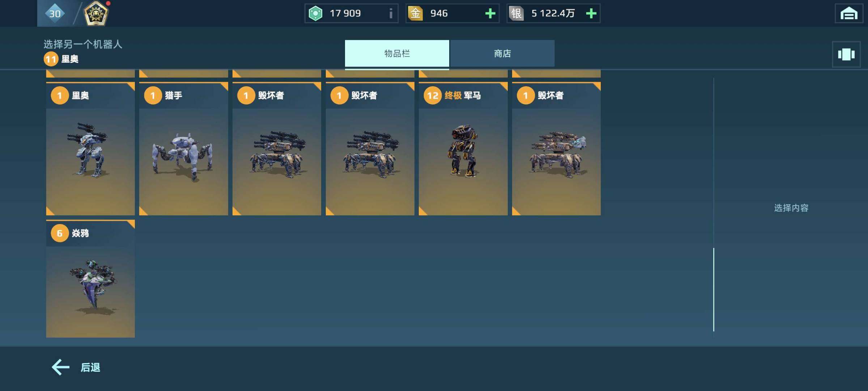Select the 猎手 robot card
This screenshot has height=391, width=868.
tap(184, 149)
